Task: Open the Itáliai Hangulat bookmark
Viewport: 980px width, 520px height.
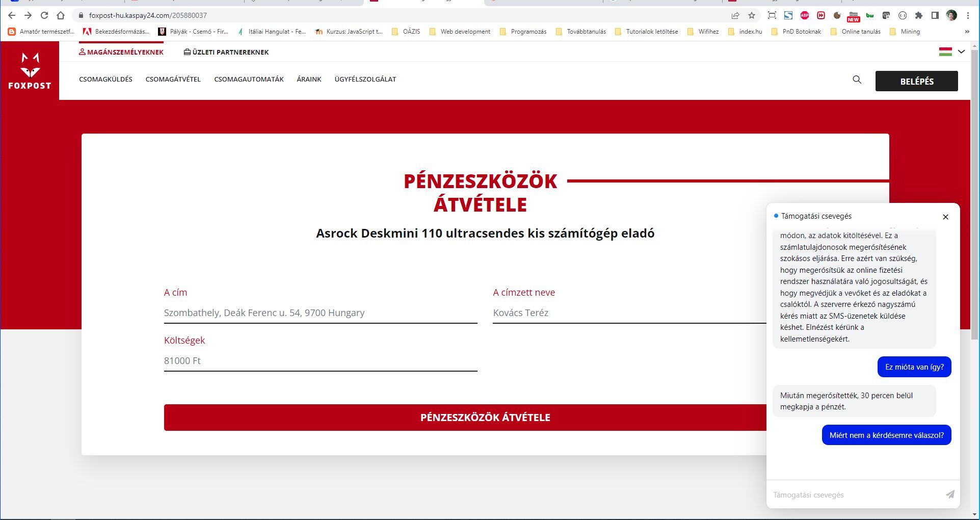Action: pyautogui.click(x=271, y=32)
